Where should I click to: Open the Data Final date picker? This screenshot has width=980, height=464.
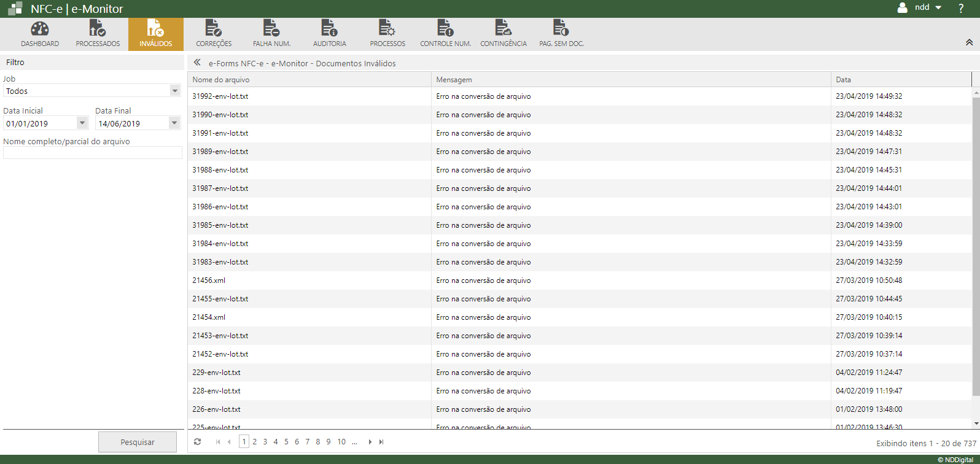pos(174,123)
